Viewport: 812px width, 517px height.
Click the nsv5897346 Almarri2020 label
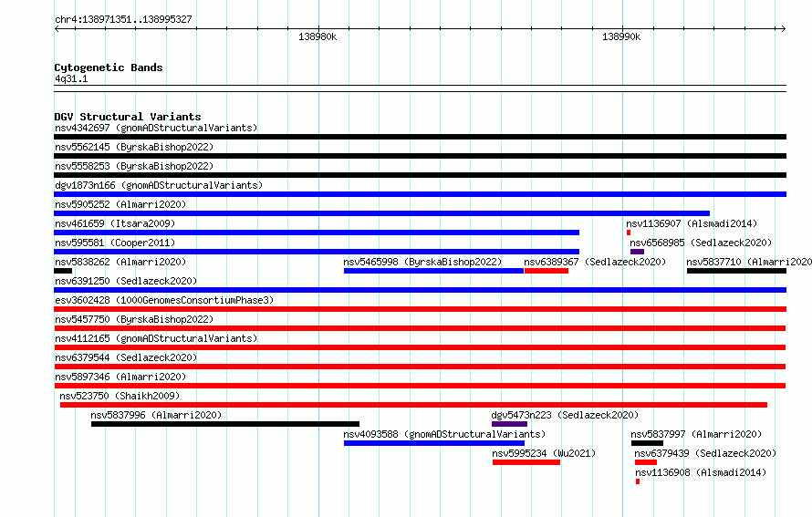(x=120, y=377)
